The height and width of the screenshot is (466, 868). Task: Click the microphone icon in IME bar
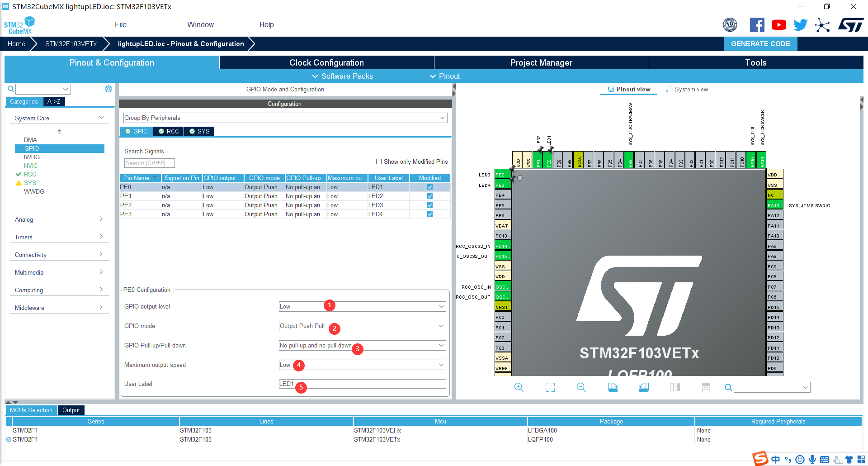pyautogui.click(x=812, y=459)
